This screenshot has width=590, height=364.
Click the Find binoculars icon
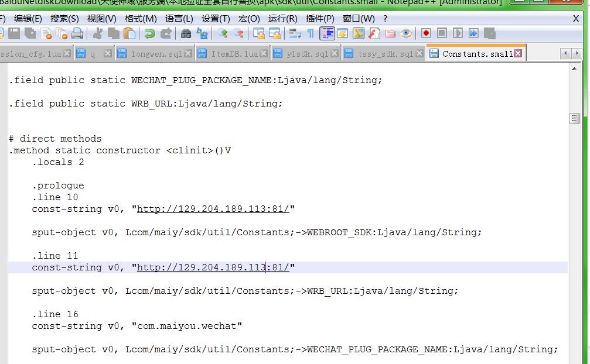[186, 33]
